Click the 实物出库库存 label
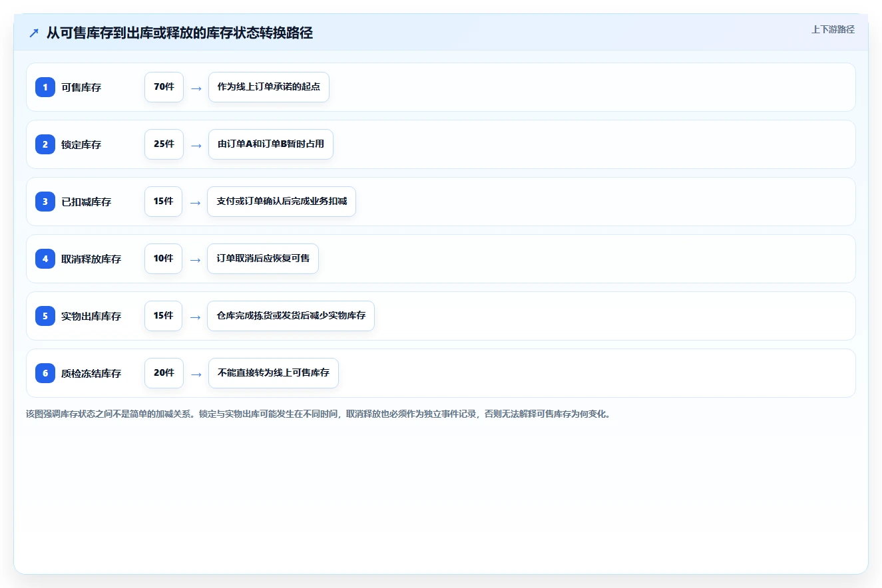The image size is (882, 588). [91, 316]
